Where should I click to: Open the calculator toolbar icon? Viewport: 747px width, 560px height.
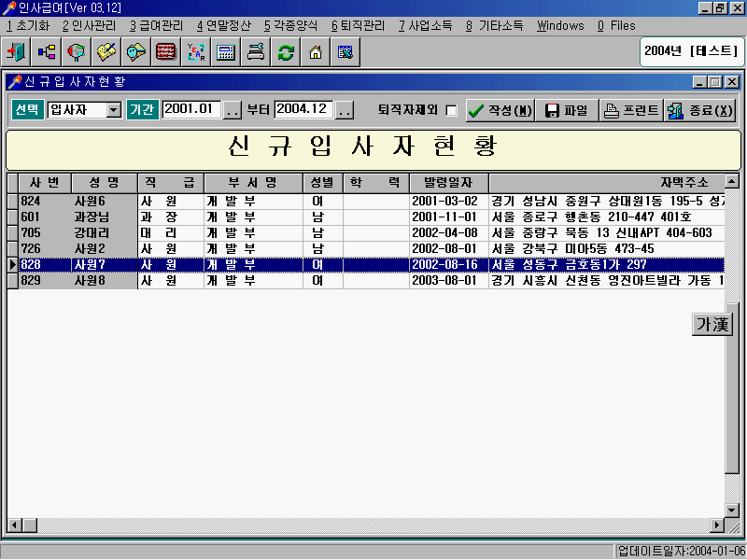point(224,53)
